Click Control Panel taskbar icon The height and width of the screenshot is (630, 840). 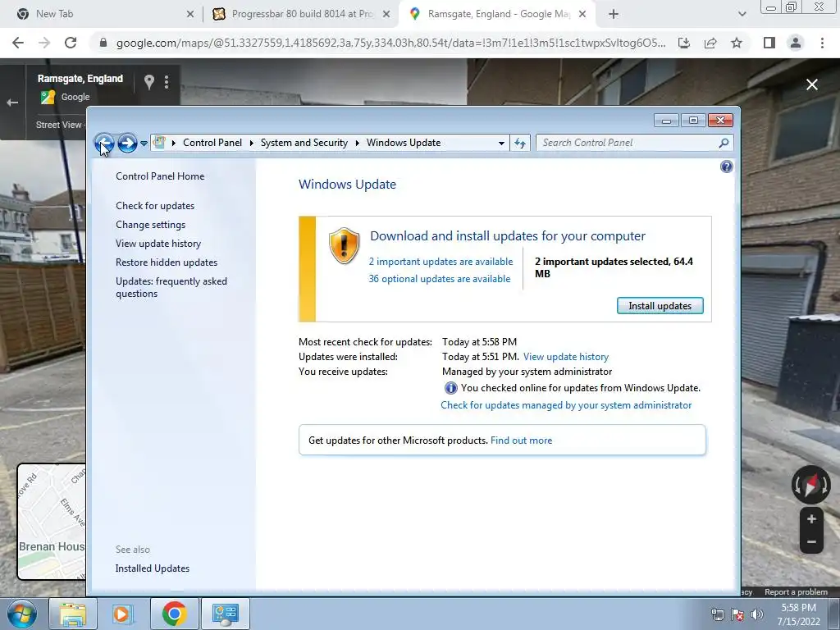[225, 614]
